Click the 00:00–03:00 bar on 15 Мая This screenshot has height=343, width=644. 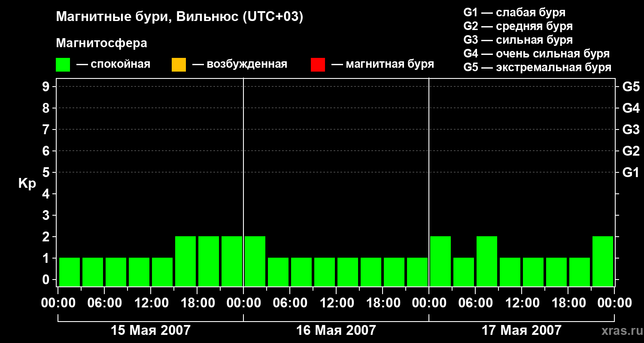70,272
